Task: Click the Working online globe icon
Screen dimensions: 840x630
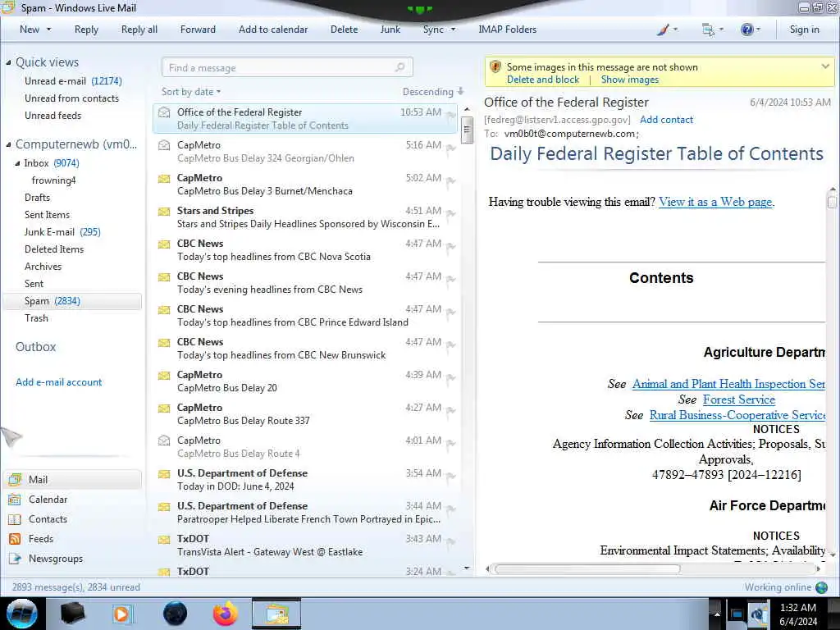Action: [x=821, y=587]
